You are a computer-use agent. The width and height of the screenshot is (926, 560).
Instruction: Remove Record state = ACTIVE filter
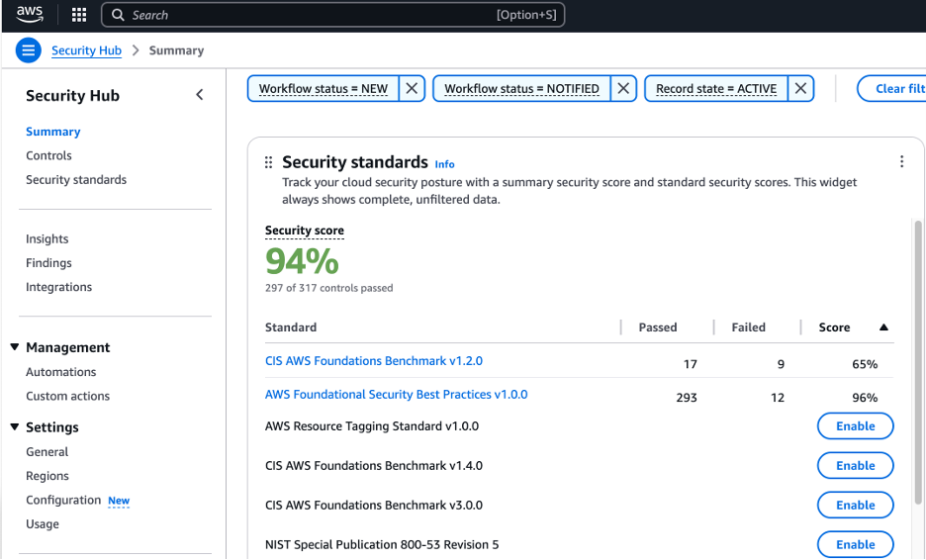tap(800, 89)
